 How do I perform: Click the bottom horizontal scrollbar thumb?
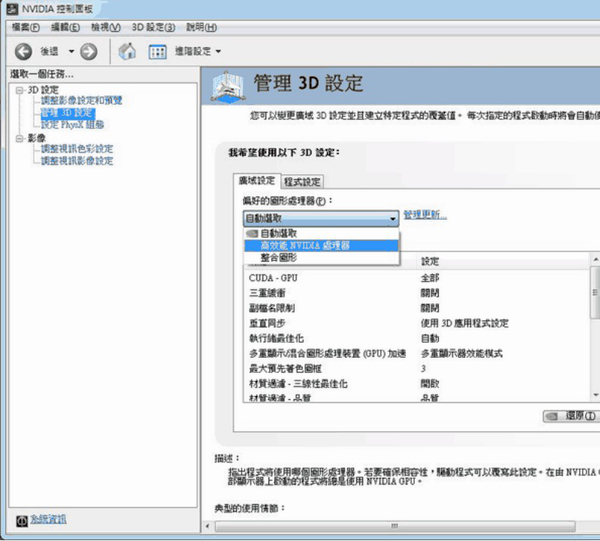click(x=395, y=526)
